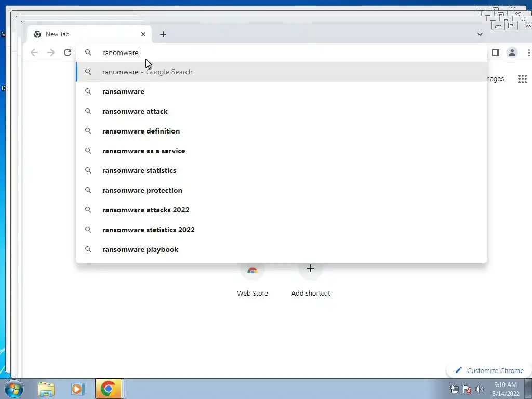This screenshot has height=399, width=532.
Task: Go back using the back arrow
Action: click(34, 52)
